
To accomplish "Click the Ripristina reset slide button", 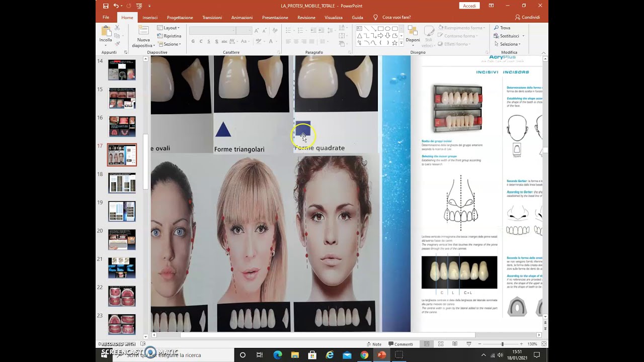I will [x=170, y=36].
